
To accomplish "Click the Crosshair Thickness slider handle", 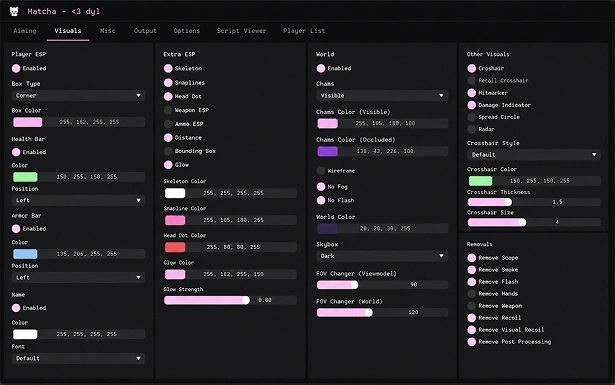I will click(508, 202).
